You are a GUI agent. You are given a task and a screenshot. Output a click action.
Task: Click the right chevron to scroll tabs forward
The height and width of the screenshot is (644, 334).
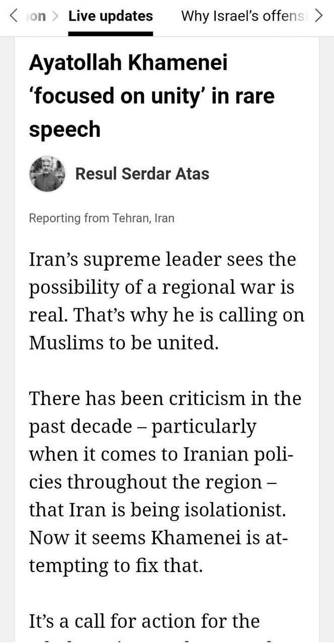(x=318, y=16)
